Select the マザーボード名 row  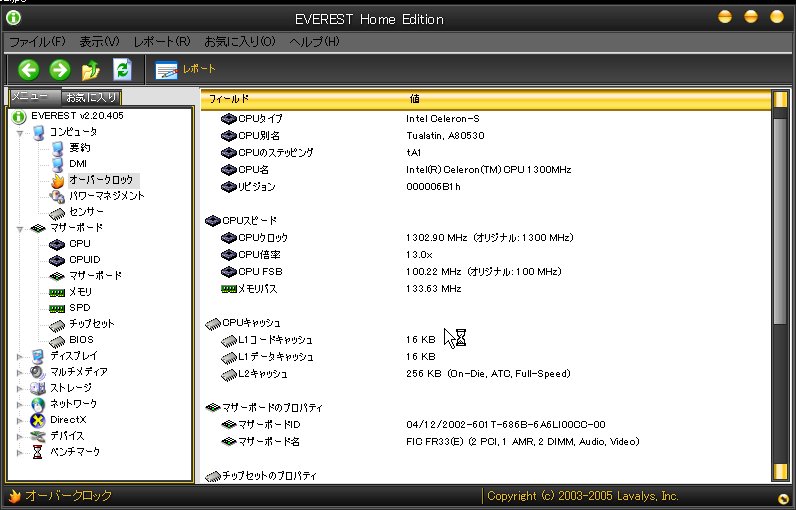[x=486, y=441]
